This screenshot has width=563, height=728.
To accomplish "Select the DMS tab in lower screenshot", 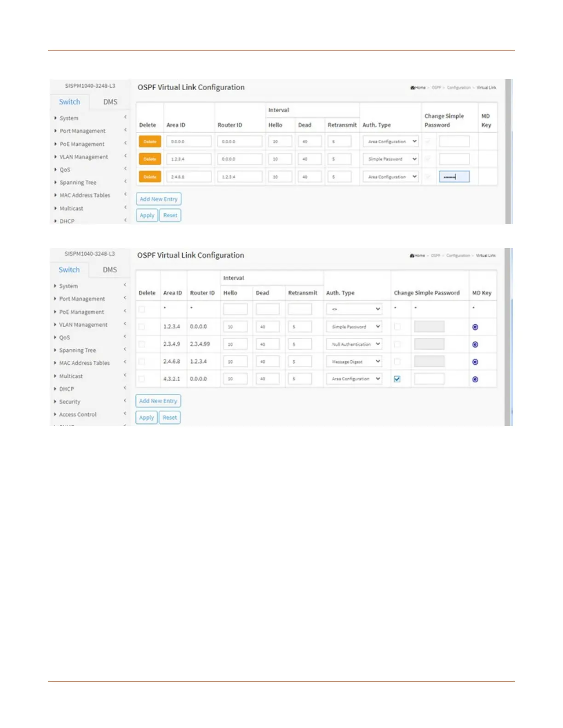I will point(109,270).
